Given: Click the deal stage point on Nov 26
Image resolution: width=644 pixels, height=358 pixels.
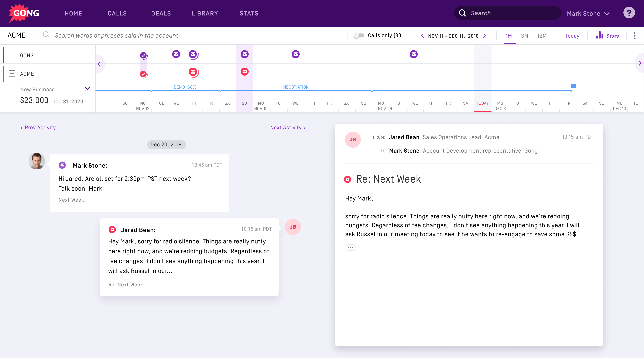Looking at the screenshot, I should tap(372, 91).
